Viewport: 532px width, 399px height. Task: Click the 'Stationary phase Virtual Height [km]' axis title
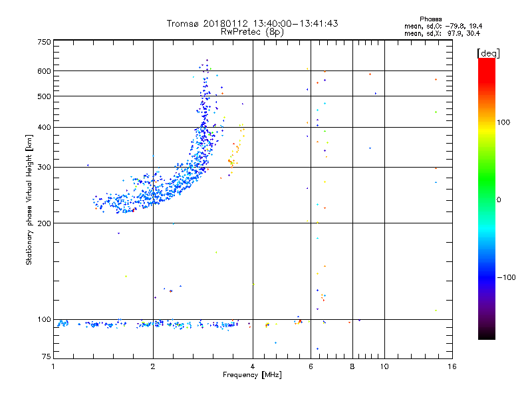pos(29,199)
